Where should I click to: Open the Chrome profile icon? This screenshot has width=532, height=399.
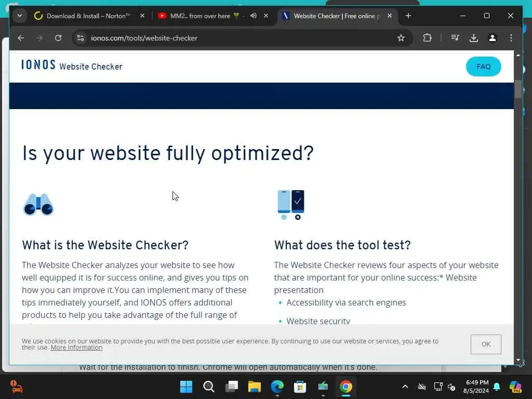[493, 38]
